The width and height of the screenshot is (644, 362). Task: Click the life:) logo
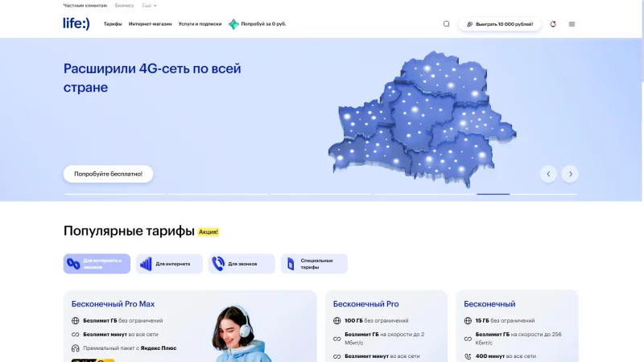(77, 23)
